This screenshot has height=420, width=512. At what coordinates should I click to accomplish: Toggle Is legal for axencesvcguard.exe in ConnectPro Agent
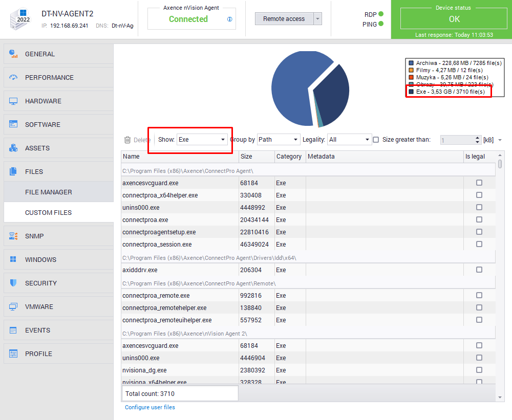(479, 183)
